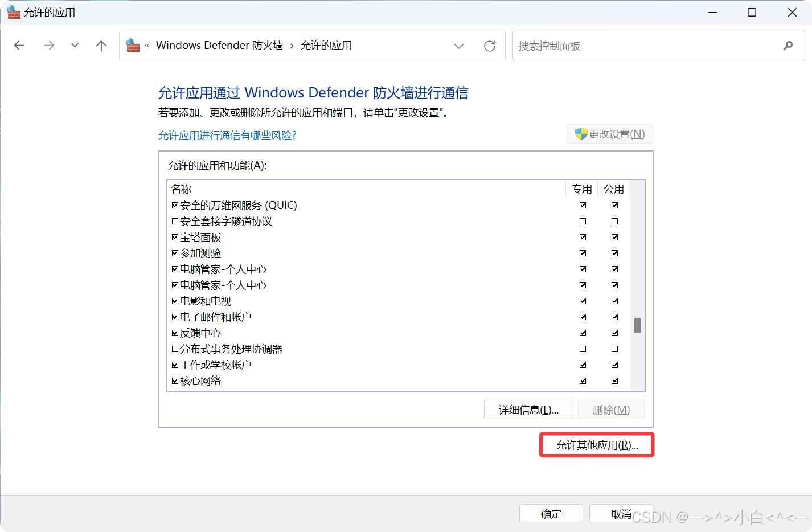Click the search magnifier icon
This screenshot has height=532, width=812.
(x=788, y=46)
